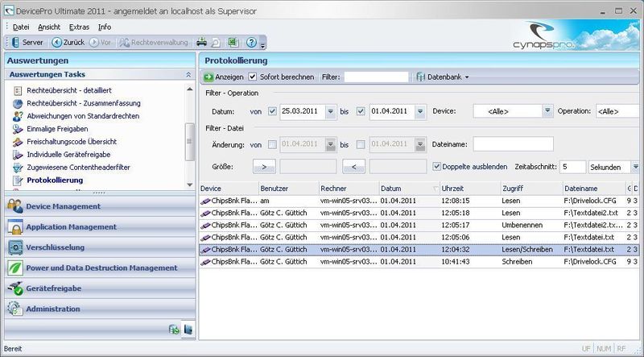Image resolution: width=644 pixels, height=357 pixels.
Task: Click the Zeitabschnitt value field
Action: point(572,167)
